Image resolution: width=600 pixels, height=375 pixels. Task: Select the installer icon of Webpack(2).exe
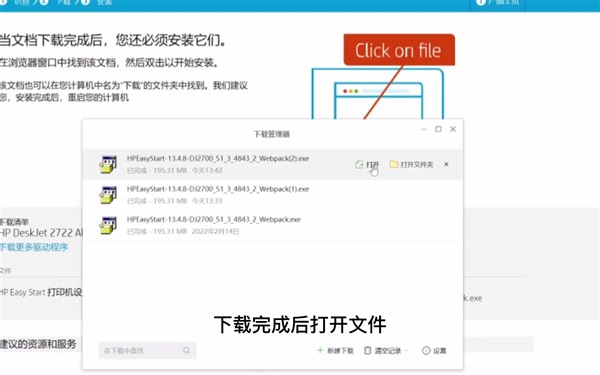click(x=108, y=164)
